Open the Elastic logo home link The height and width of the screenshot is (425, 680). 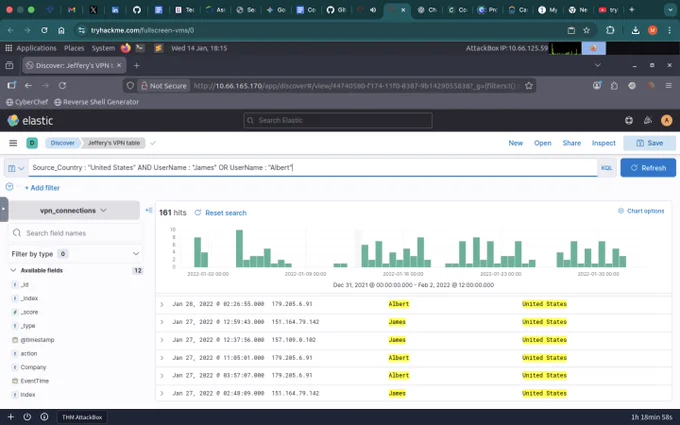30,121
